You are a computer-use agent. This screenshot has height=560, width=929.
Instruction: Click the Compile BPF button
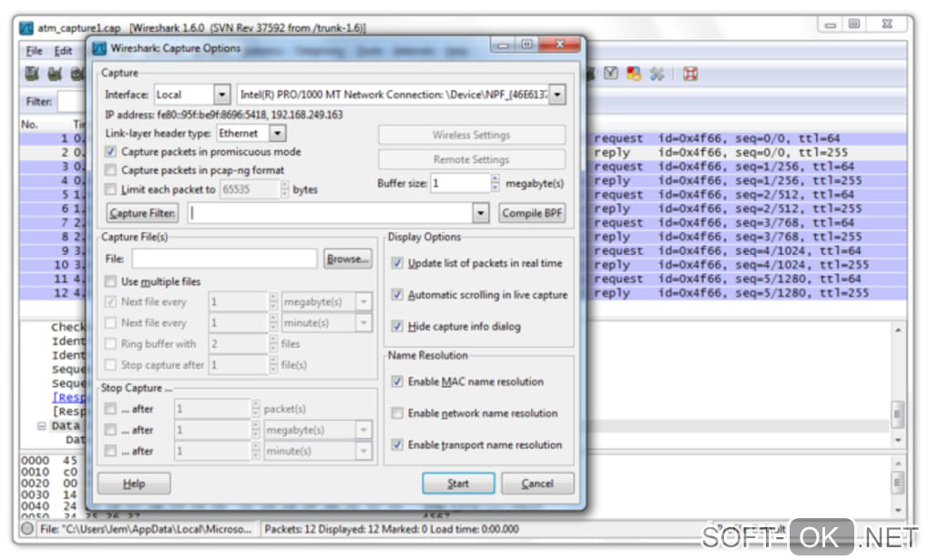coord(532,213)
